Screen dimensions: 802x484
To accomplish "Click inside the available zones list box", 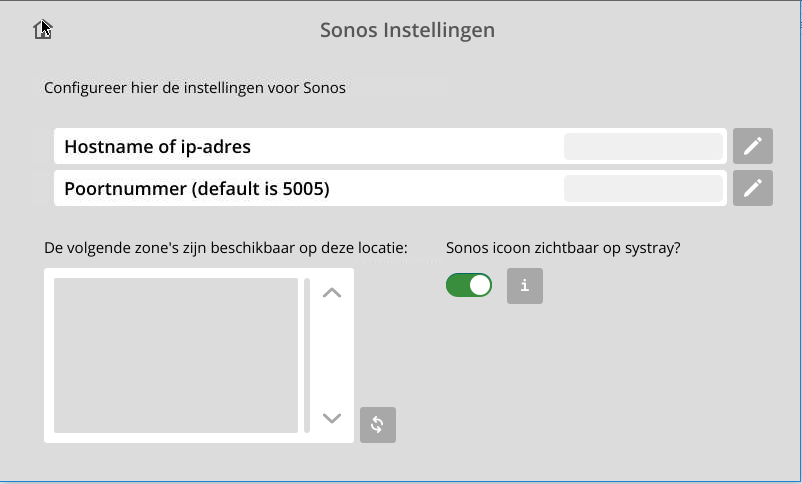I will (176, 356).
